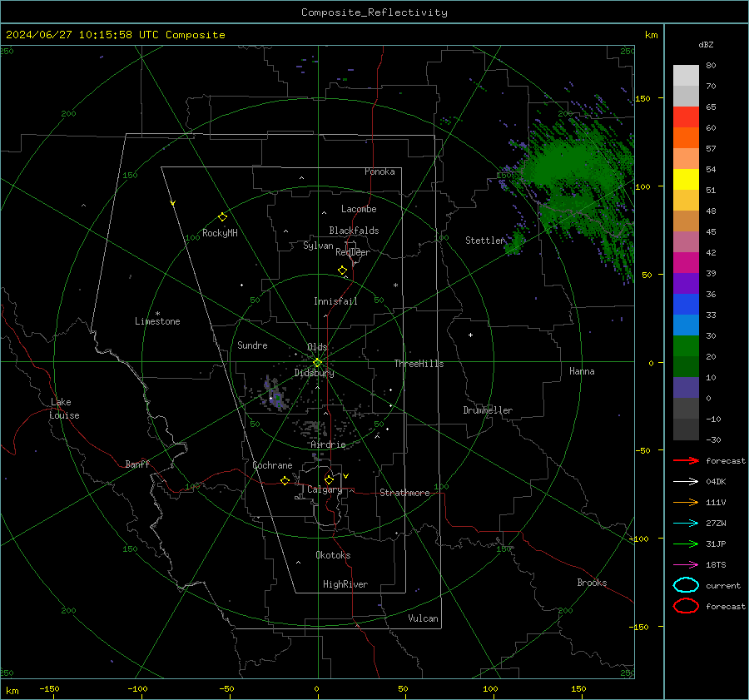Click the Didsbury town label
The width and height of the screenshot is (749, 700).
315,373
